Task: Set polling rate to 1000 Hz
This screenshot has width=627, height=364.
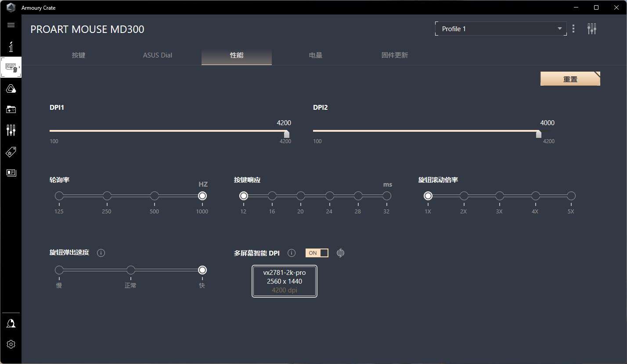Action: coord(202,196)
